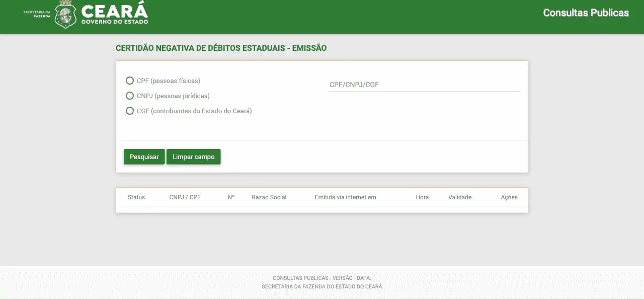
Task: Click the Emitida via internet em column header
Action: click(x=345, y=197)
